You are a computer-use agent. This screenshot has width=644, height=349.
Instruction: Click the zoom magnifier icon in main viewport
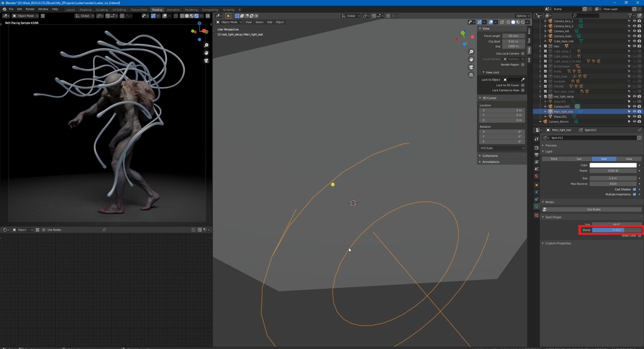tap(471, 52)
